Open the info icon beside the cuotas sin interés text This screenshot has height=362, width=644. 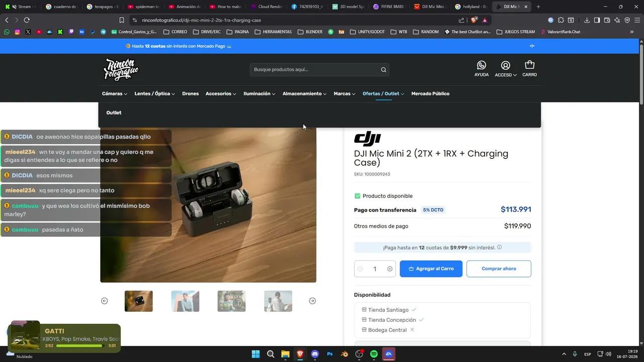click(x=499, y=247)
